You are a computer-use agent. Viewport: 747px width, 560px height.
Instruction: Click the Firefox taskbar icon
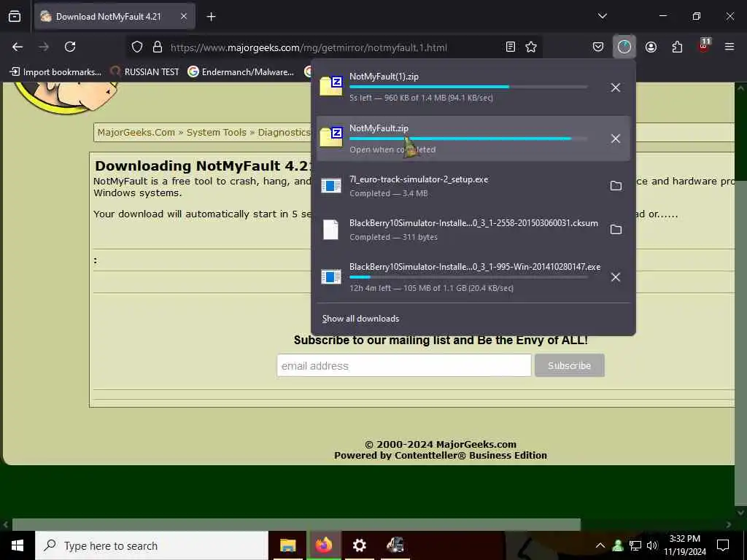point(323,545)
